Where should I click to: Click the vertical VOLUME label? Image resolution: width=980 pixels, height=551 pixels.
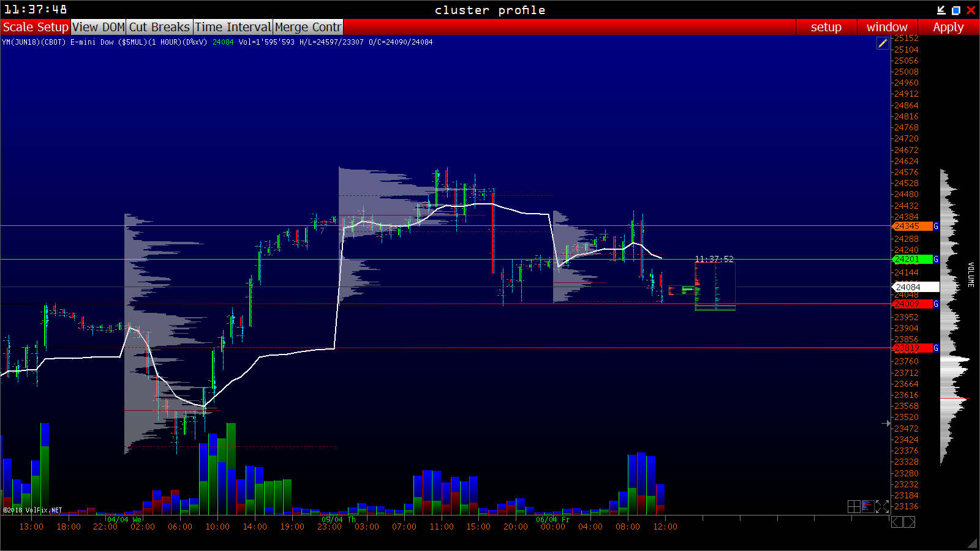[x=971, y=275]
